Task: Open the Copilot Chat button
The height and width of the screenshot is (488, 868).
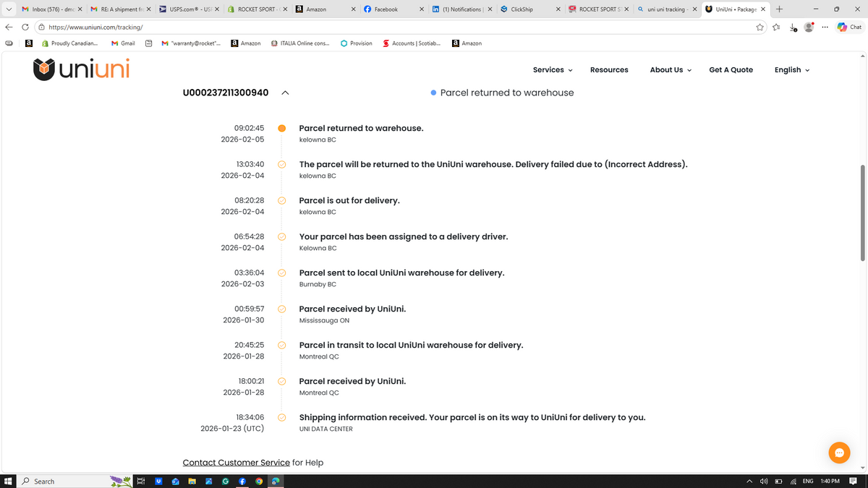Action: 849,27
